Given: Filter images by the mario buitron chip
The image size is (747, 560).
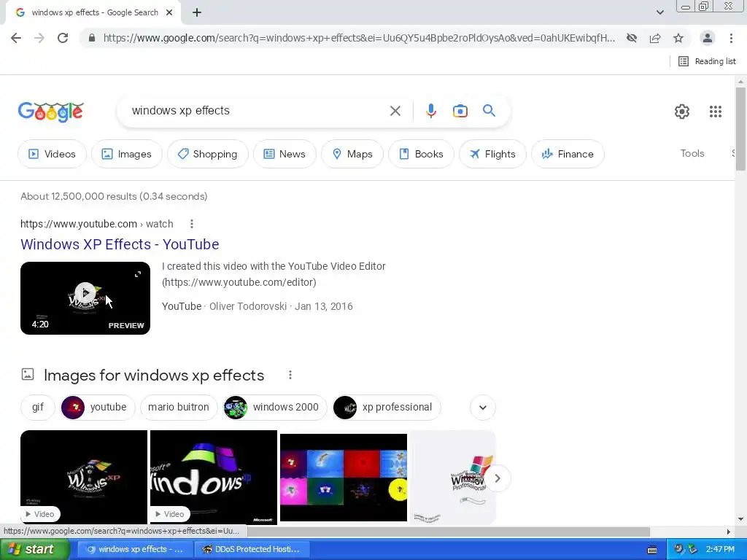Looking at the screenshot, I should pyautogui.click(x=178, y=407).
